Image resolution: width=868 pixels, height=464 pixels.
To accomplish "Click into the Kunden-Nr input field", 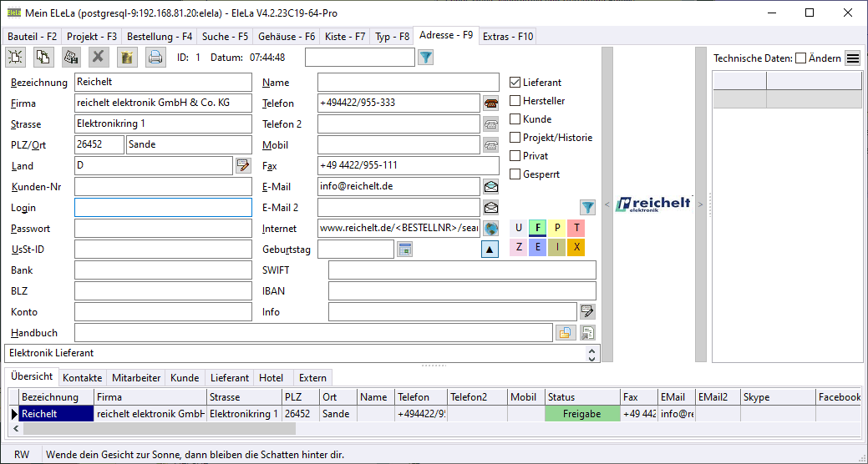I will pos(162,187).
